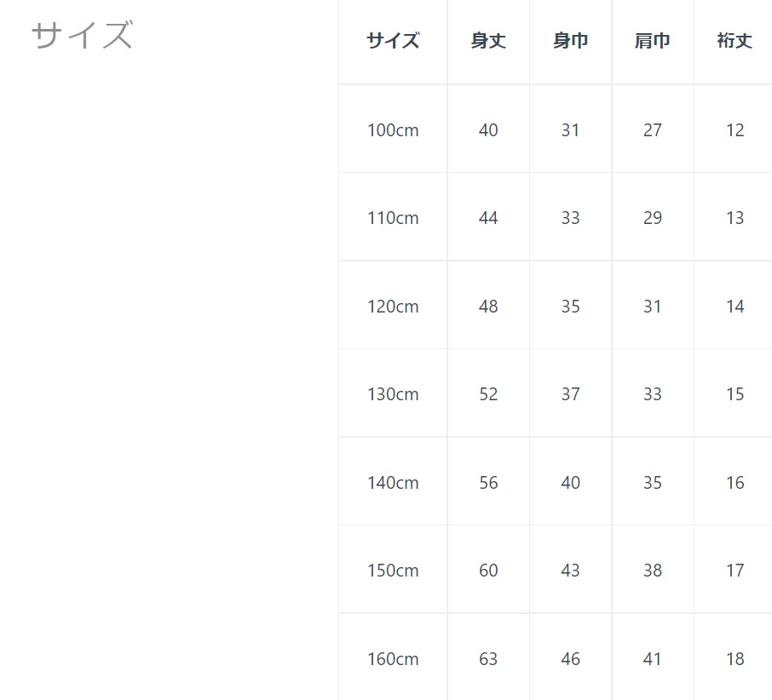Select the 130cm size row label
The width and height of the screenshot is (772, 700).
tap(393, 394)
